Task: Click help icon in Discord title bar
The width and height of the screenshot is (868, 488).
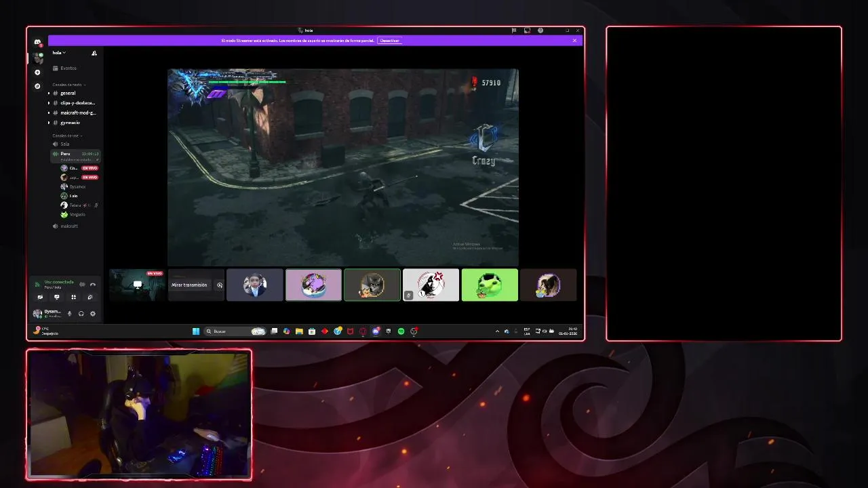Action: coord(540,30)
